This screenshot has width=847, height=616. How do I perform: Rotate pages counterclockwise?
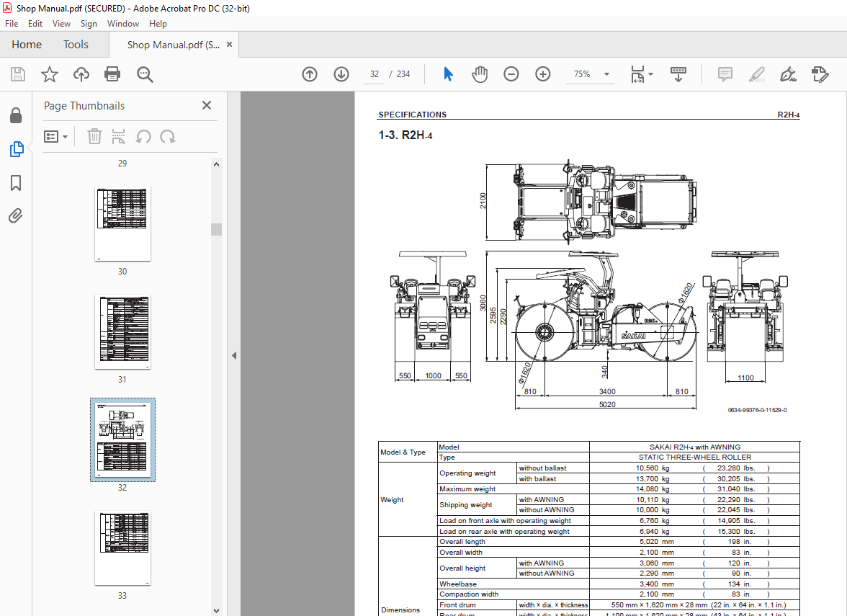pyautogui.click(x=143, y=136)
